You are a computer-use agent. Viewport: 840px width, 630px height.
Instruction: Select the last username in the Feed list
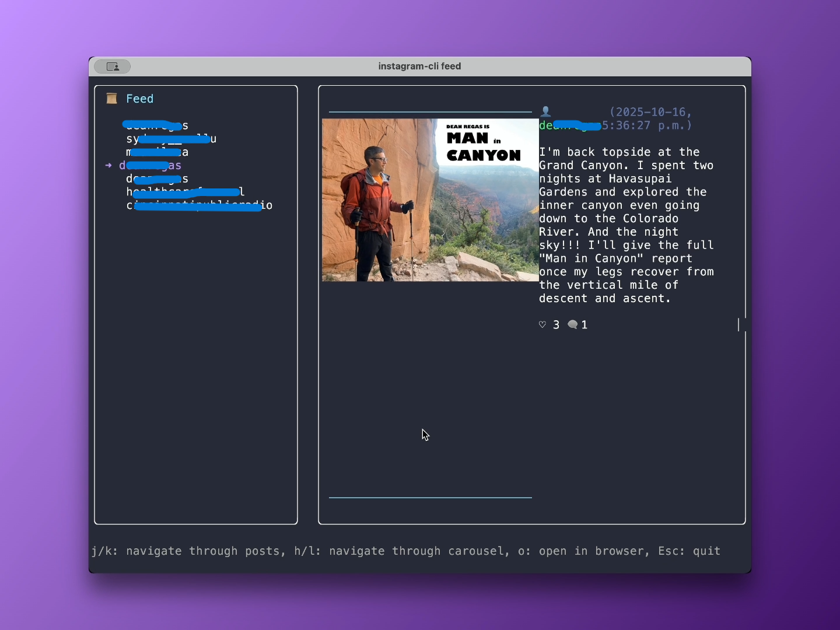point(199,205)
